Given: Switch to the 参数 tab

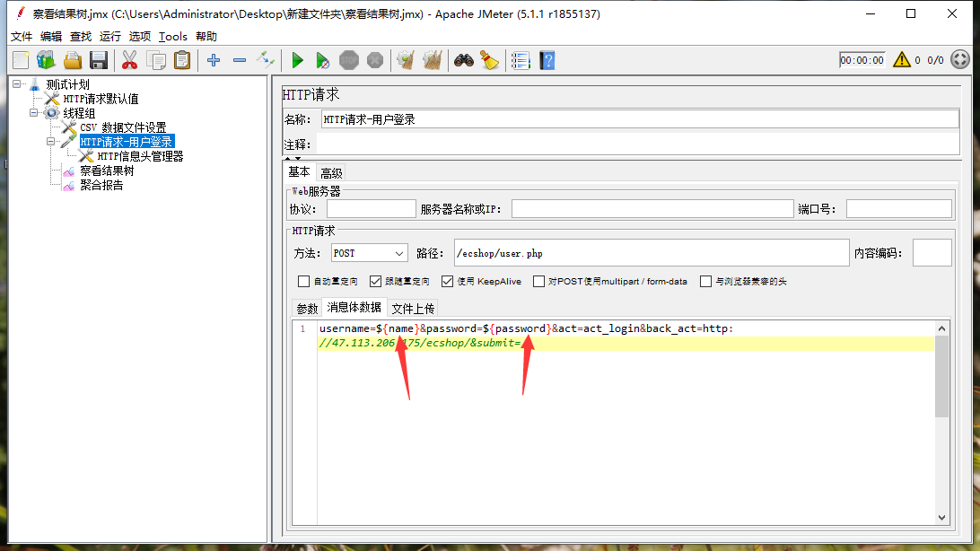Looking at the screenshot, I should [307, 309].
